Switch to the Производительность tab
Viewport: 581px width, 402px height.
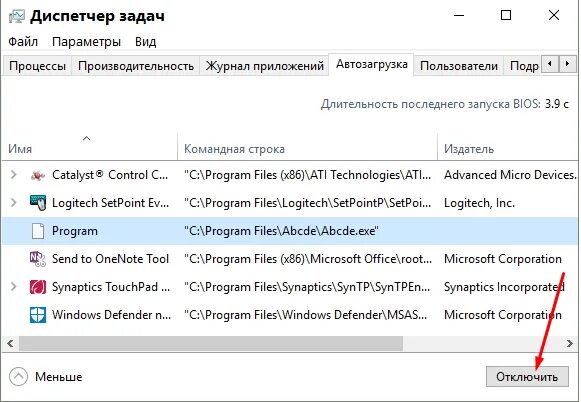click(x=136, y=66)
